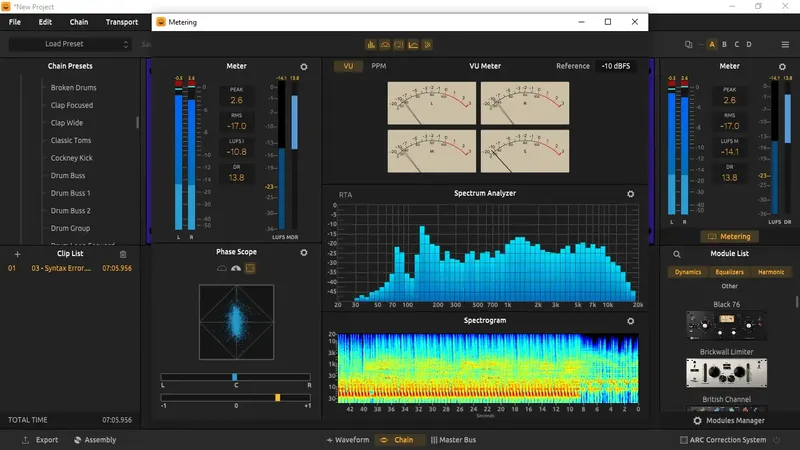Click the Chain Presets list scrollbar
Image resolution: width=800 pixels, height=450 pixels.
(137, 122)
